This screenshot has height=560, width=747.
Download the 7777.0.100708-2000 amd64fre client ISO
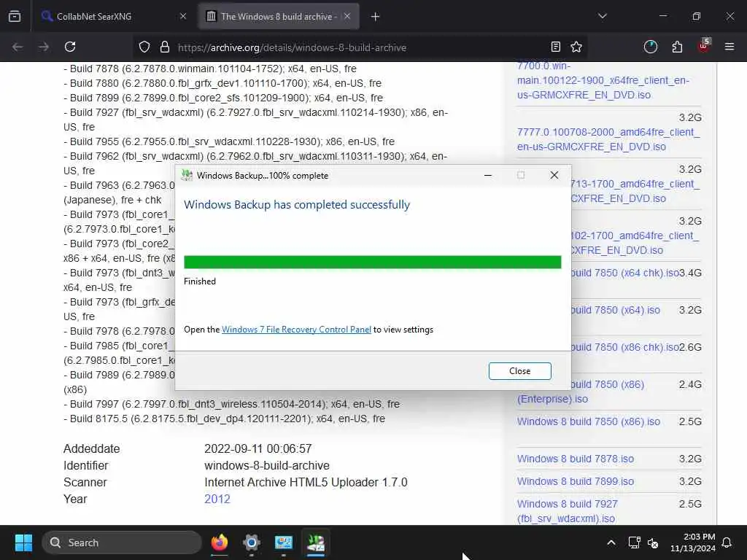[608, 139]
